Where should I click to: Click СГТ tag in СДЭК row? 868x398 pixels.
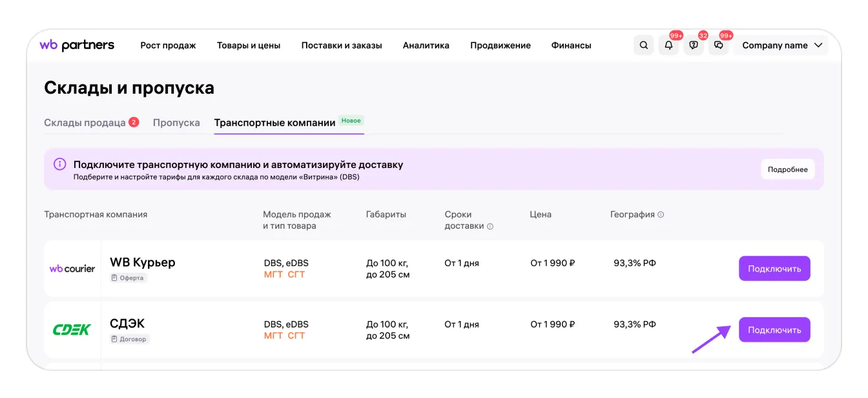tap(296, 335)
